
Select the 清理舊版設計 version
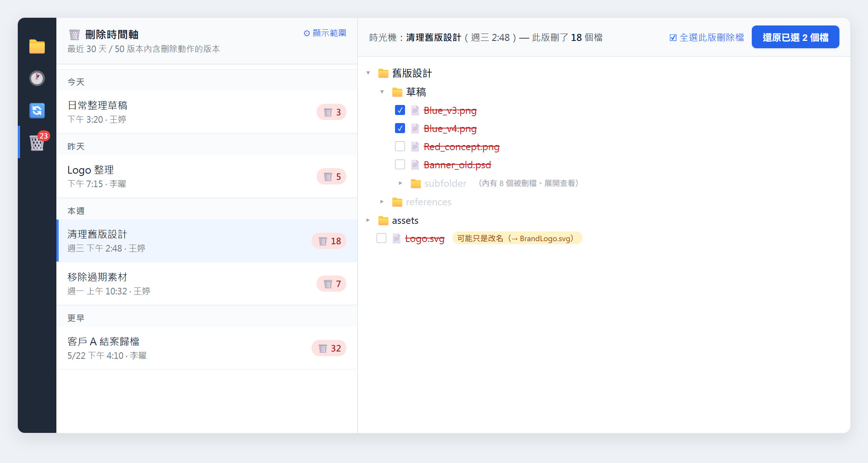(207, 241)
